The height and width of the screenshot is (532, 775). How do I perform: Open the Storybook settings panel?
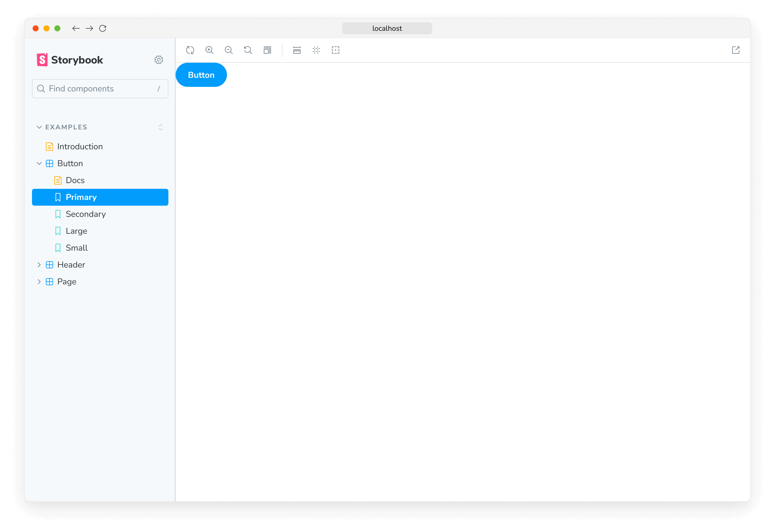[x=159, y=59]
